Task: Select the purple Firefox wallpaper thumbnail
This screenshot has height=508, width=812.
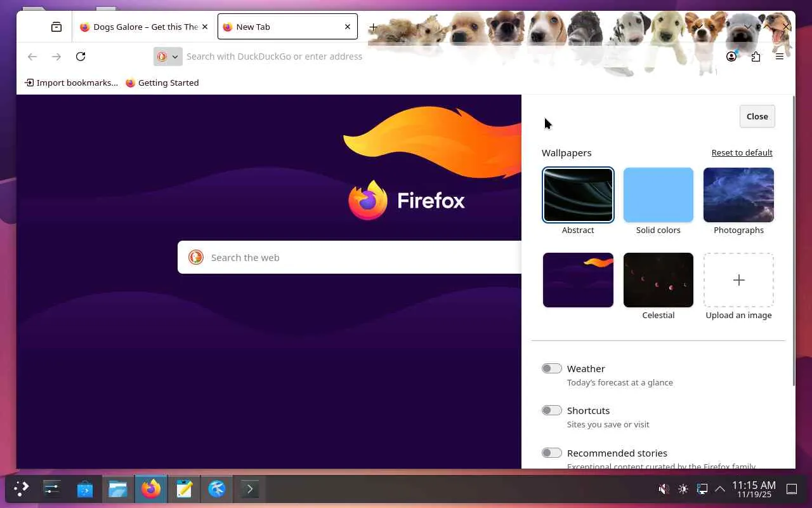Action: tap(578, 280)
